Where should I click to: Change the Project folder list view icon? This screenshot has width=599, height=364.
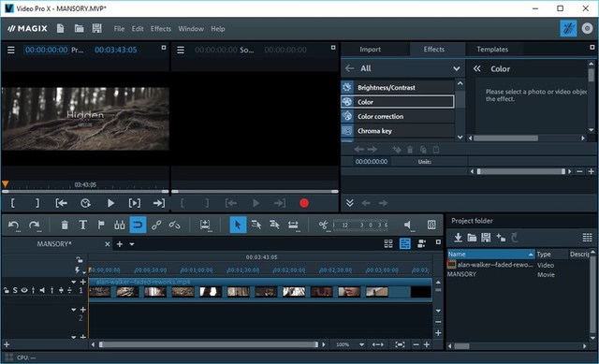coord(587,238)
